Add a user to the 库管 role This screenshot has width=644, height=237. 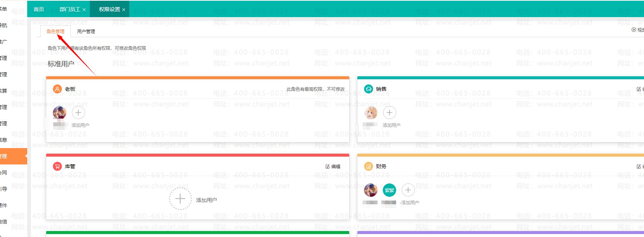180,199
